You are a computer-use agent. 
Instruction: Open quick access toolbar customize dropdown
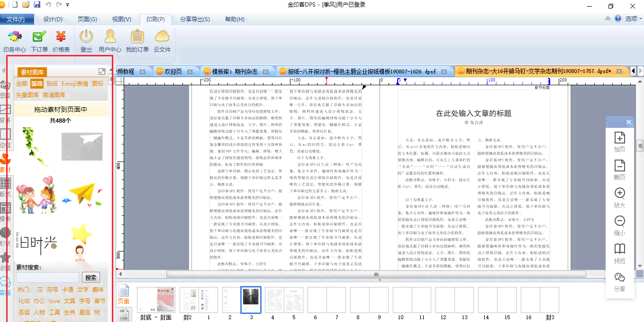tap(68, 5)
